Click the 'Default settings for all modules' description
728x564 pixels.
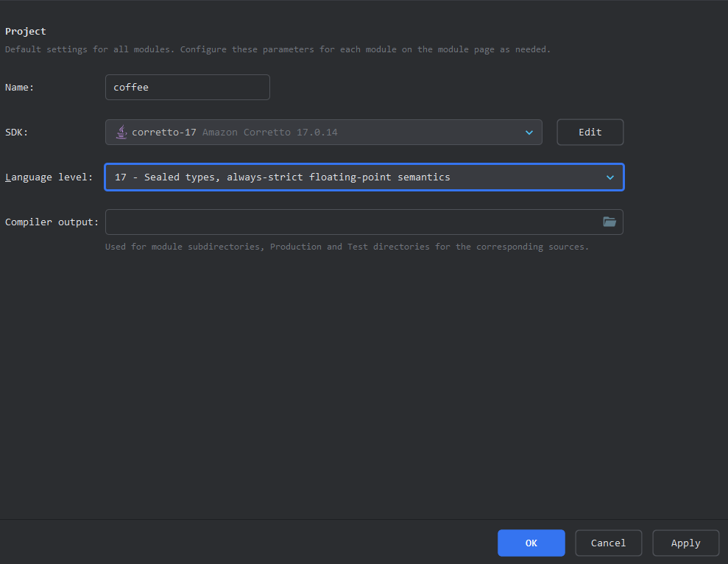(x=278, y=49)
